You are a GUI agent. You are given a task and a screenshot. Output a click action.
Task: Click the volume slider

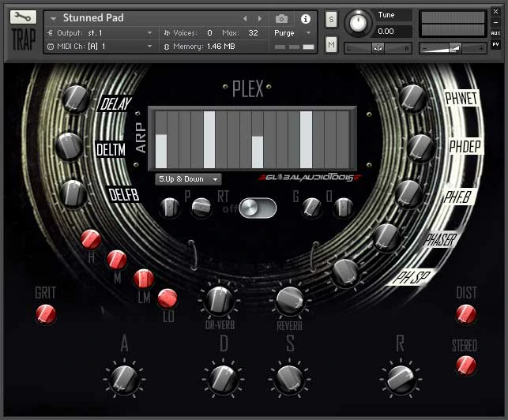point(453,48)
